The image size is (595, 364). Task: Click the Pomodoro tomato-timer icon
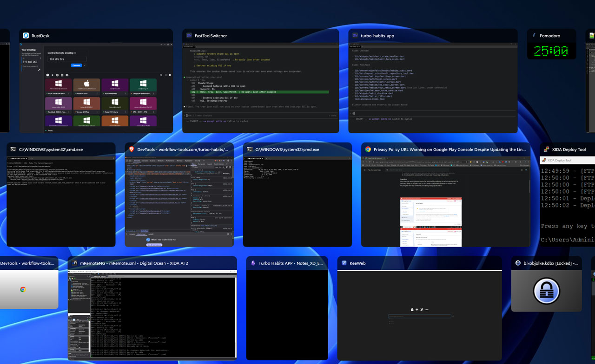534,36
